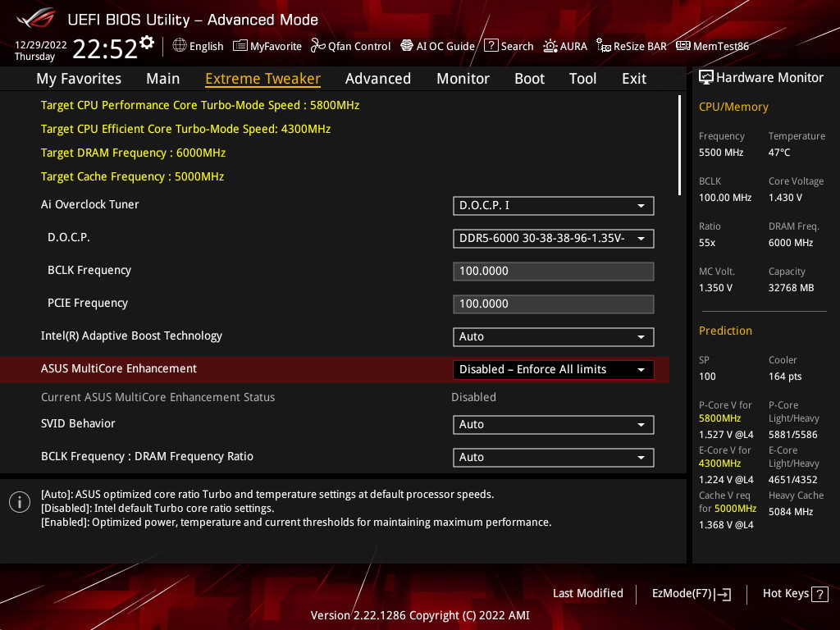
Task: Select Extreme Tweaker tab
Action: click(x=262, y=79)
